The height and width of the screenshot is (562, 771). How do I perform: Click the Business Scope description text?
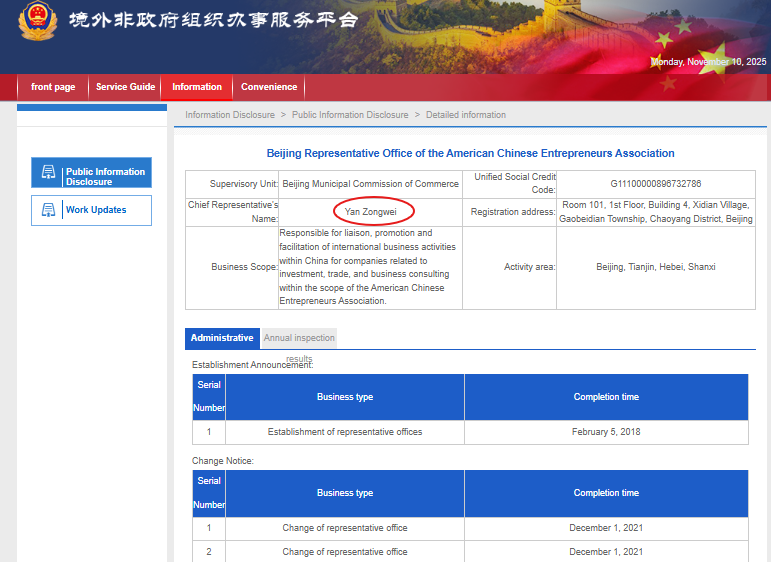368,267
